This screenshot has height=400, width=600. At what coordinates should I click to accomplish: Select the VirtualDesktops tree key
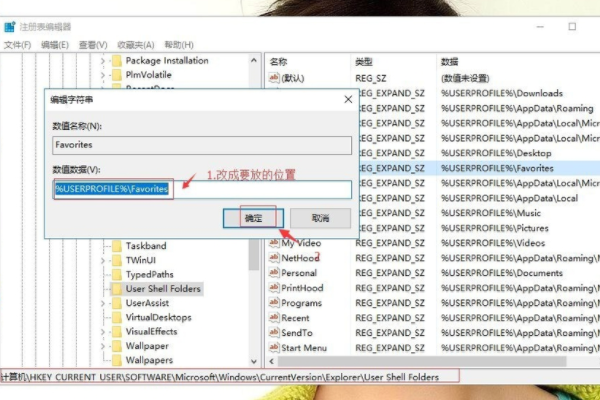(158, 317)
